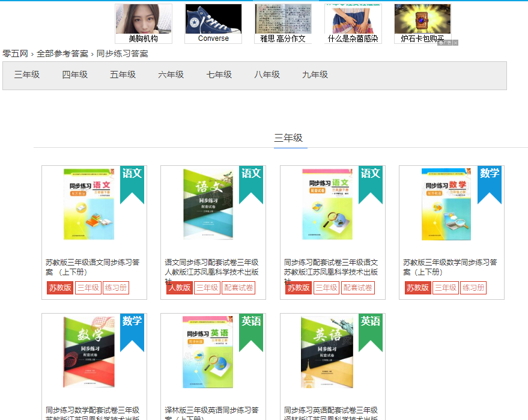
Task: Click the Converse shoe ad thumbnail
Action: (213, 19)
